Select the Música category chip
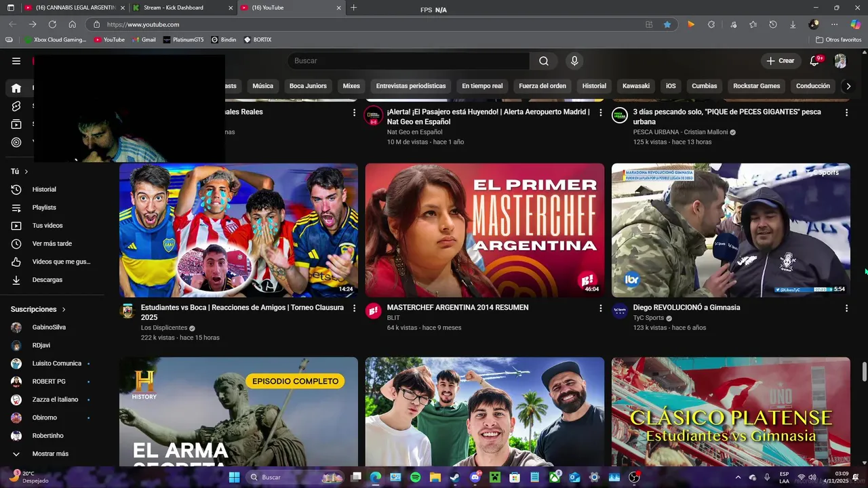Screen dimensions: 868x488 click(x=262, y=86)
